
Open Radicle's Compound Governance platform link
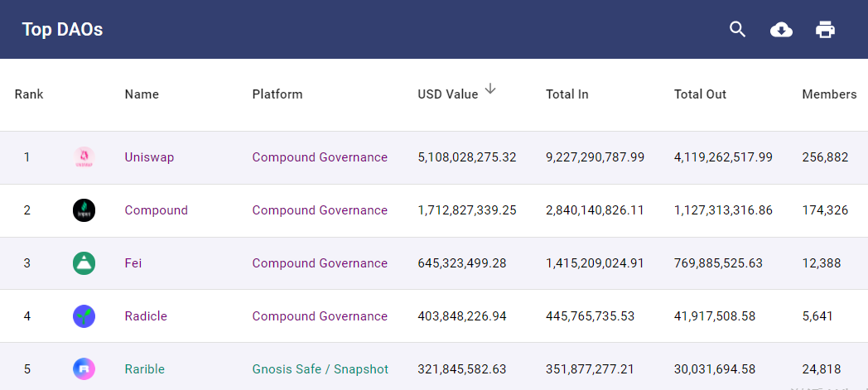coord(320,316)
